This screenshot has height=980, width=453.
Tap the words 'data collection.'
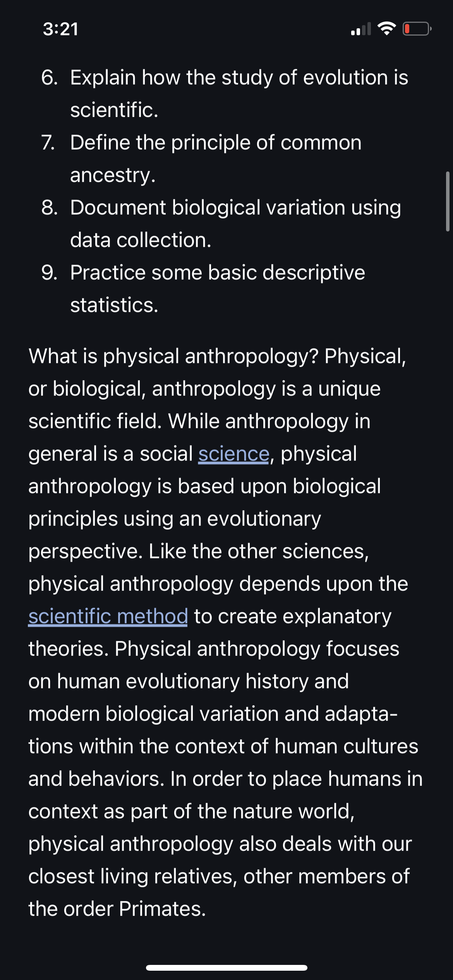(141, 240)
